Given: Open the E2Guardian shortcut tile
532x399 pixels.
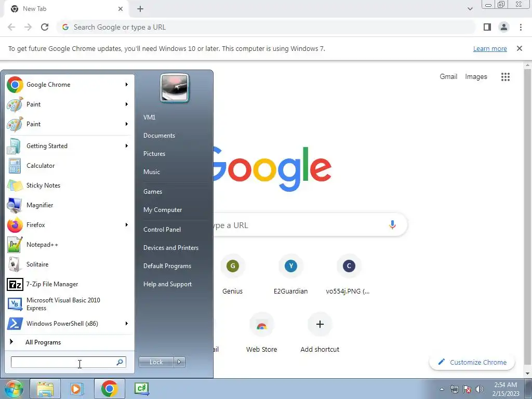Looking at the screenshot, I should click(x=291, y=275).
